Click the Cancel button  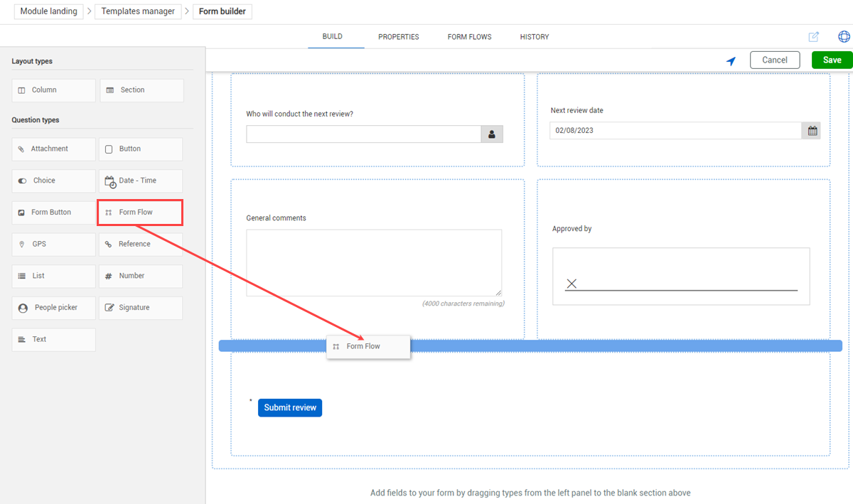click(774, 60)
